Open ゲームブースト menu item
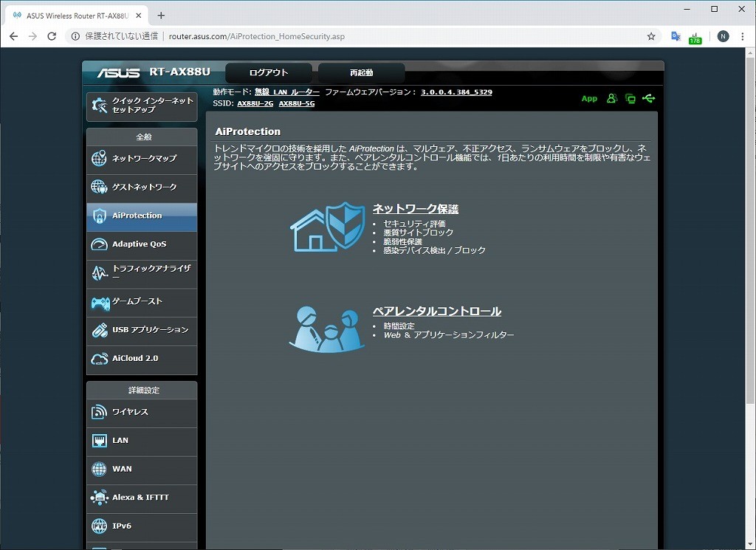This screenshot has width=756, height=550. [x=142, y=301]
